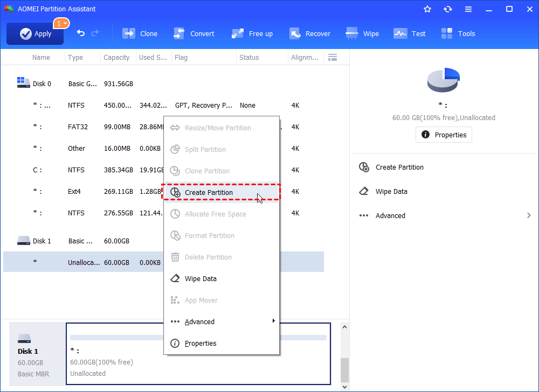Click the refresh icon in the title bar
Screen dimensions: 539x392
(x=447, y=9)
